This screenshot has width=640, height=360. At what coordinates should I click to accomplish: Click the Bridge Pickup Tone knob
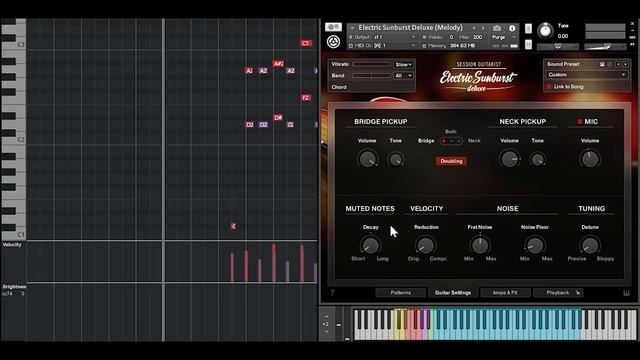396,159
